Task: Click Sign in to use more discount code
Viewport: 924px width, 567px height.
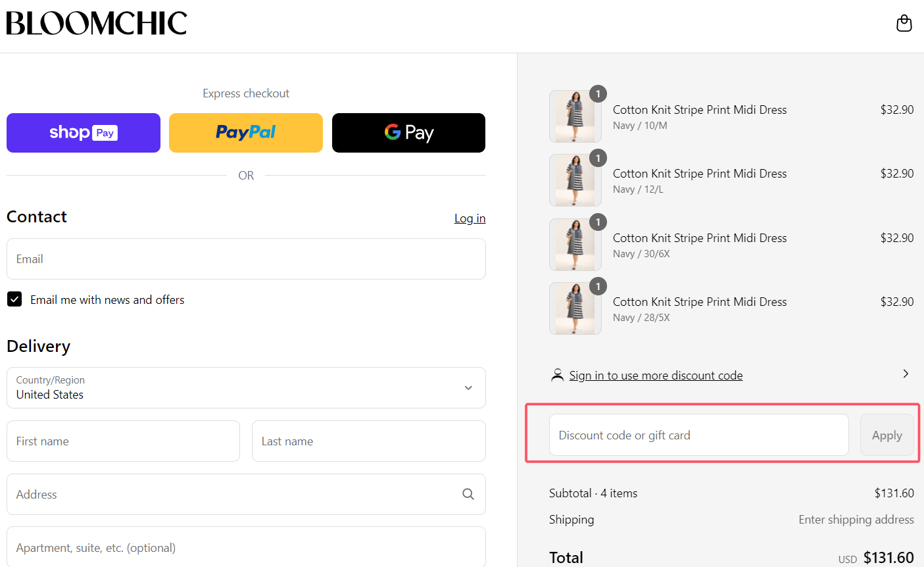Action: tap(656, 376)
